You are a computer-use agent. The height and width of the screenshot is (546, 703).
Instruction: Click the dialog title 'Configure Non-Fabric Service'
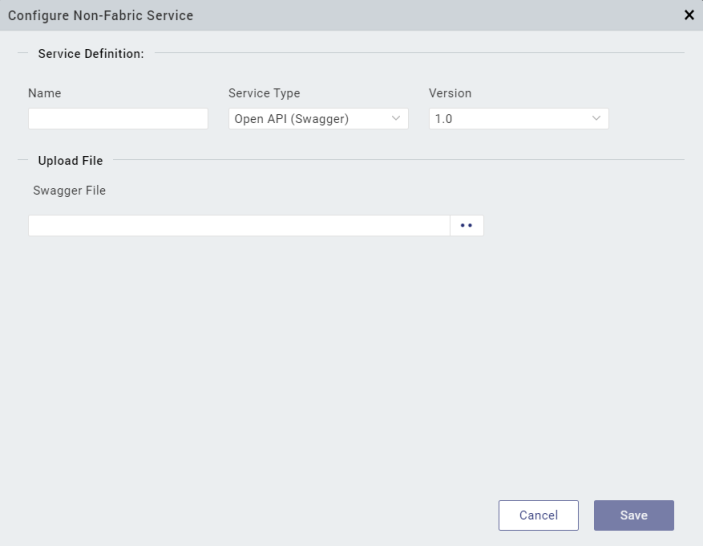click(100, 15)
